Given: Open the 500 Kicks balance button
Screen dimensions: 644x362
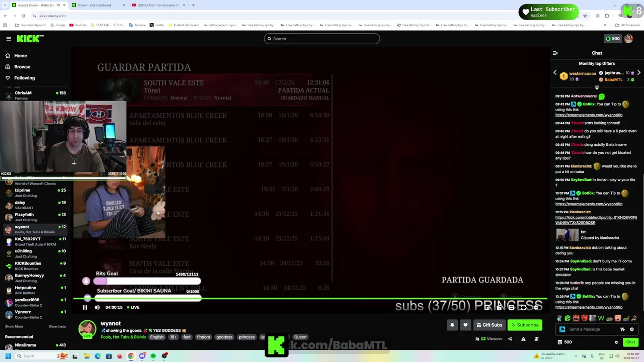Looking at the screenshot, I should coord(612,39).
